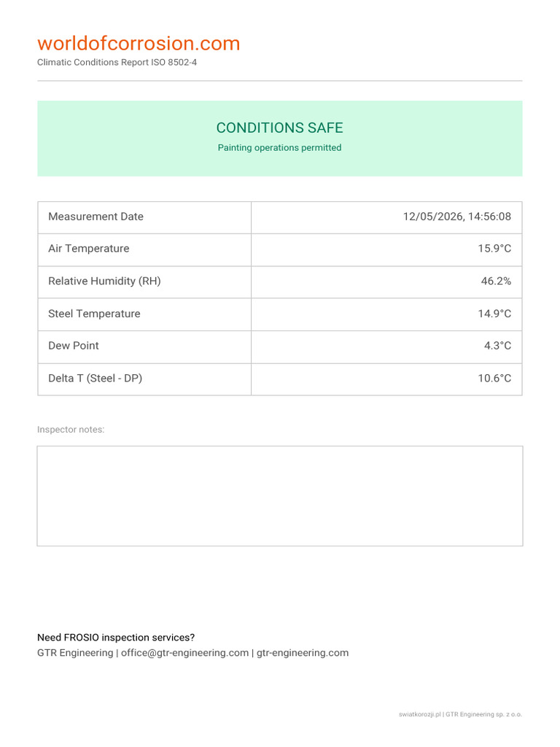Click the Climatic Conditions Report ISO 8502-4 subtitle
The width and height of the screenshot is (560, 747).
coord(117,63)
